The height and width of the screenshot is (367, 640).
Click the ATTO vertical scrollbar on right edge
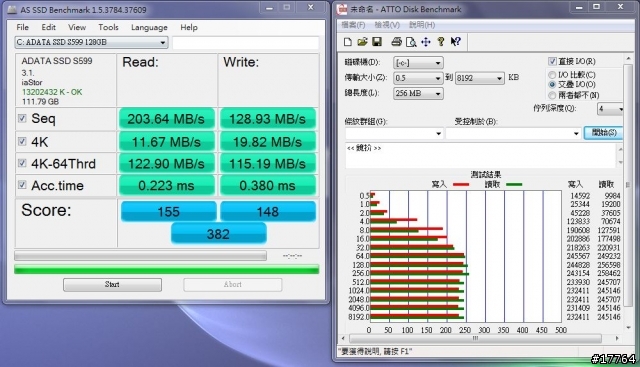629,185
